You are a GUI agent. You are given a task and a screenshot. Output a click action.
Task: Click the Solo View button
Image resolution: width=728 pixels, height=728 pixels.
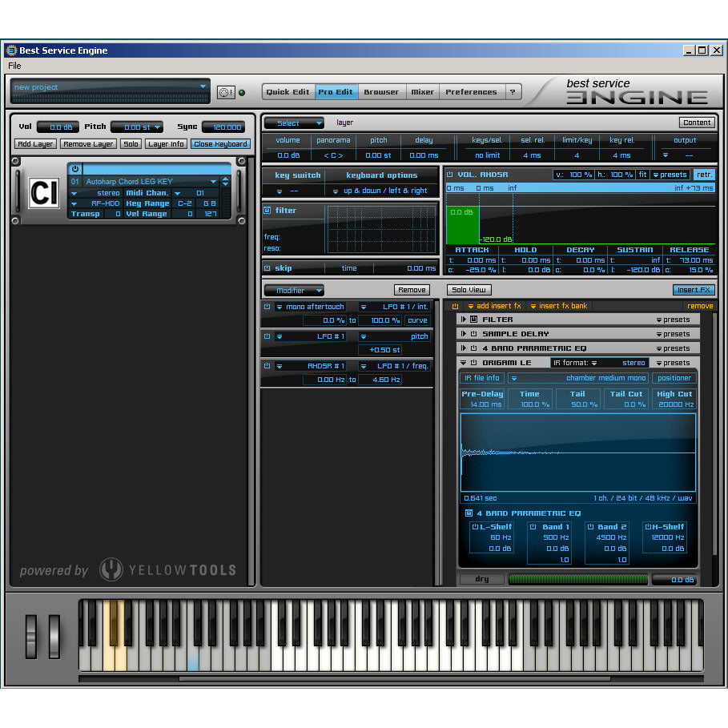click(469, 289)
